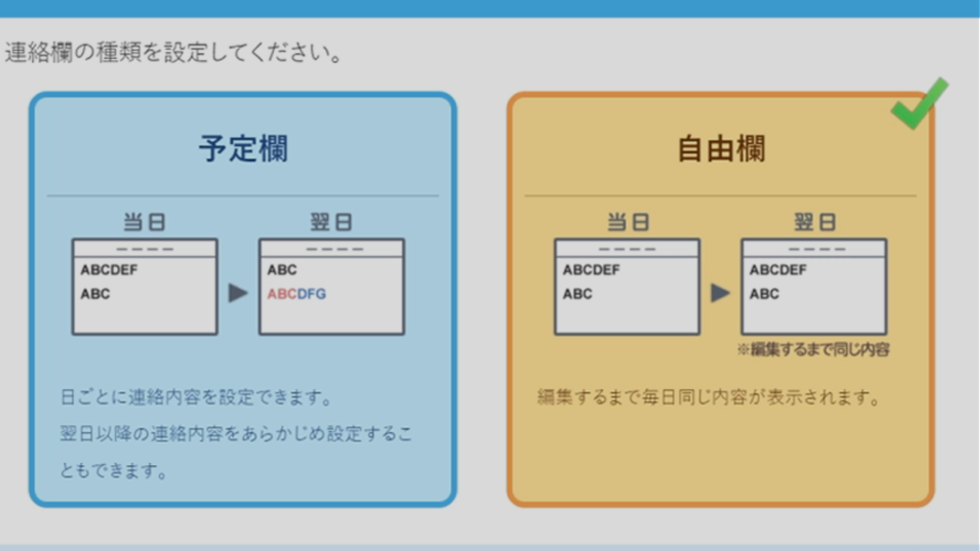This screenshot has width=980, height=551.
Task: Click the 翌日 window diagram in 予定欄
Action: point(332,287)
